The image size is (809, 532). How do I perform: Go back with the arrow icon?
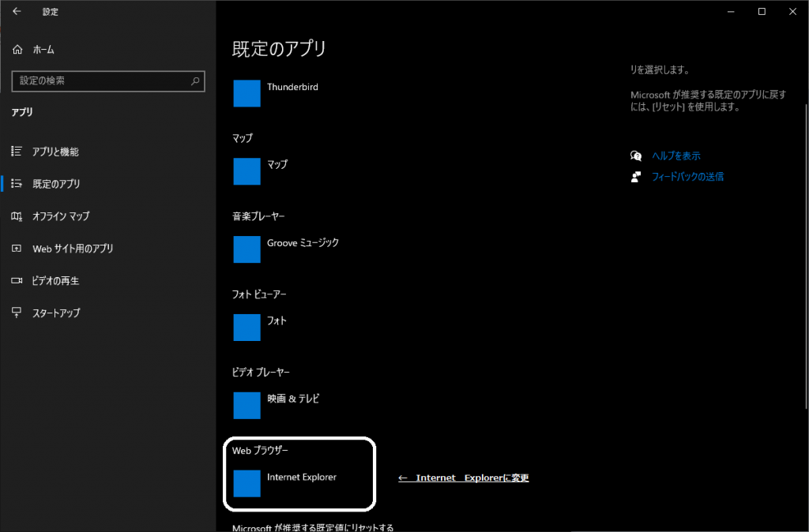(17, 11)
